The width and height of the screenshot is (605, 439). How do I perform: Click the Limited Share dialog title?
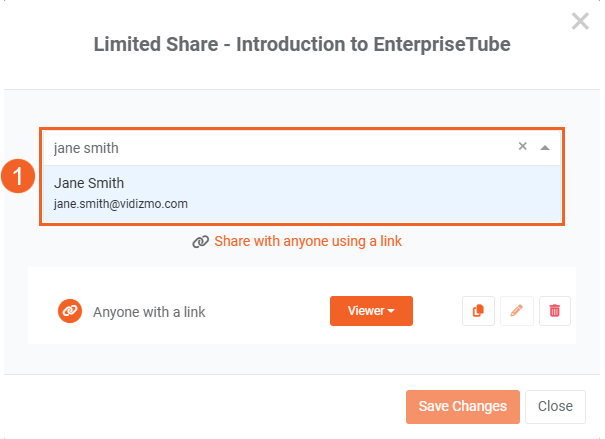click(302, 45)
